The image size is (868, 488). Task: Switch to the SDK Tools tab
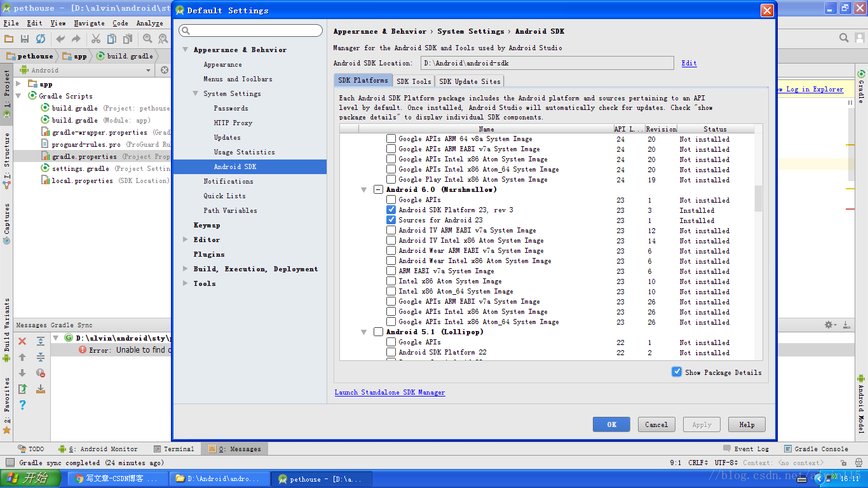pos(414,81)
